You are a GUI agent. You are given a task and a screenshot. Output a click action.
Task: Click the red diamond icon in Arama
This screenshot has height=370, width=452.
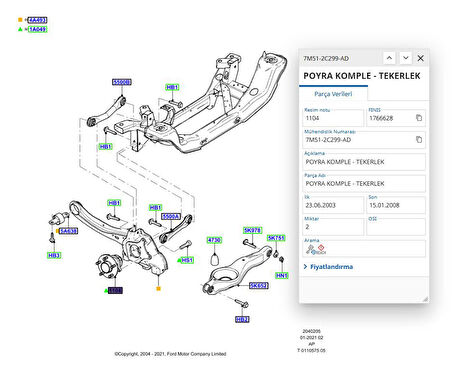(321, 248)
